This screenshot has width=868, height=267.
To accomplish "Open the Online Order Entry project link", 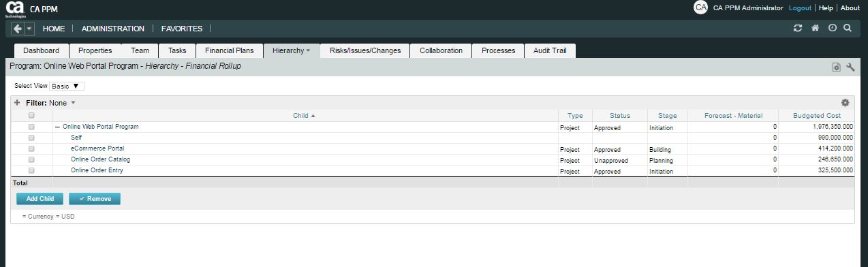I will tap(97, 170).
